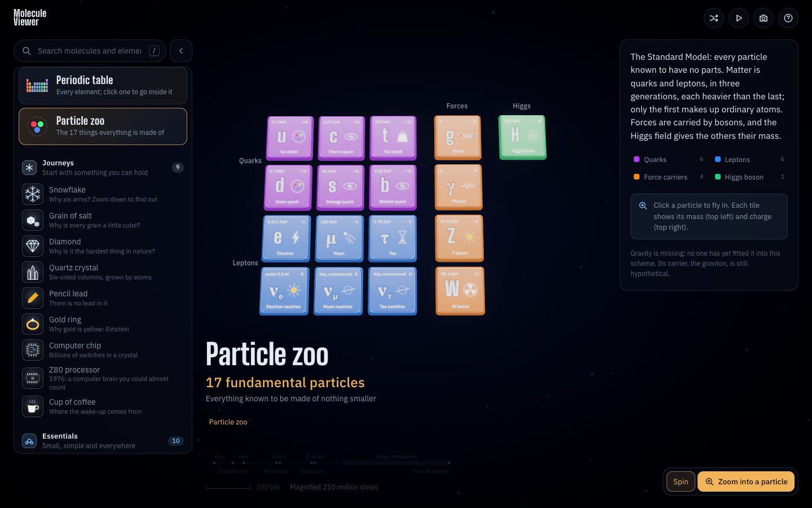Click the Tau lepton tile
The height and width of the screenshot is (508, 812).
pos(392,238)
